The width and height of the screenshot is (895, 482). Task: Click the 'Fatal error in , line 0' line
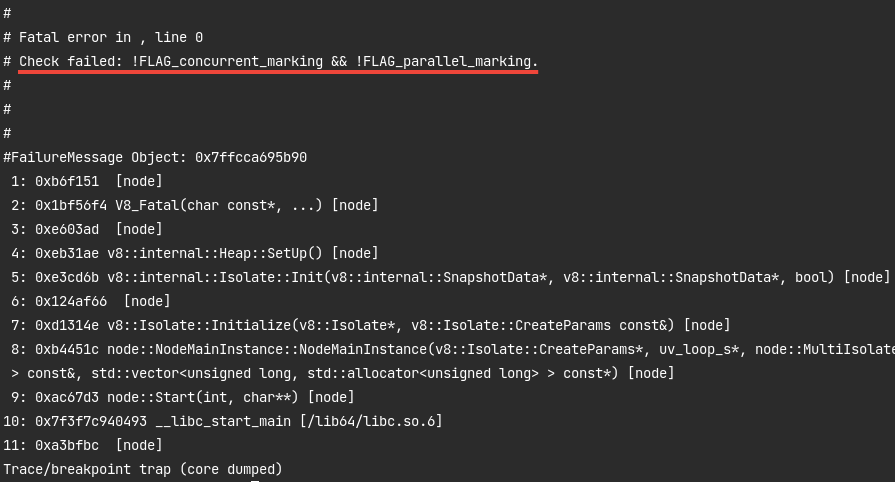click(110, 37)
